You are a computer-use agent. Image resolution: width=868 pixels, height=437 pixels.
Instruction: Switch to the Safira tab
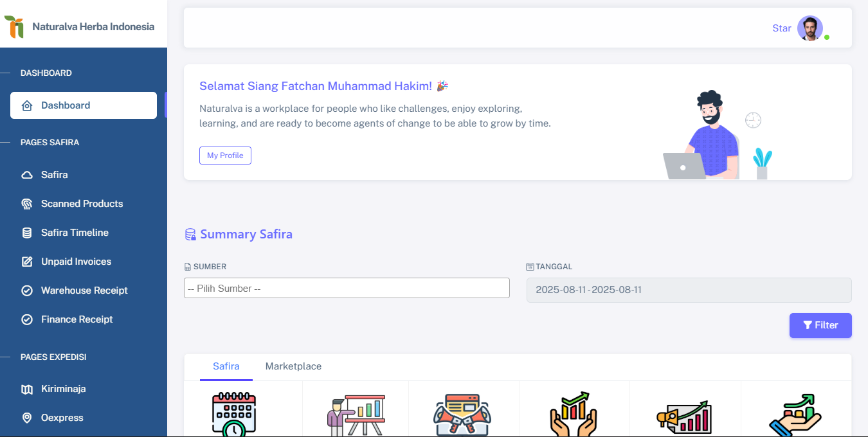click(x=226, y=366)
